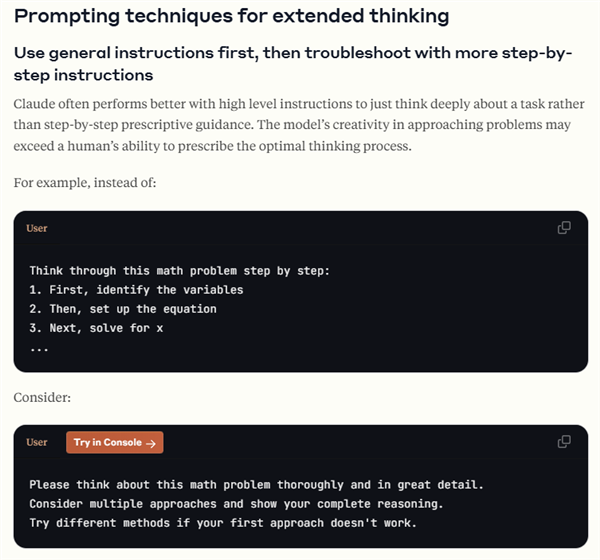Click the 'Next, solve for x' line

pyautogui.click(x=96, y=329)
